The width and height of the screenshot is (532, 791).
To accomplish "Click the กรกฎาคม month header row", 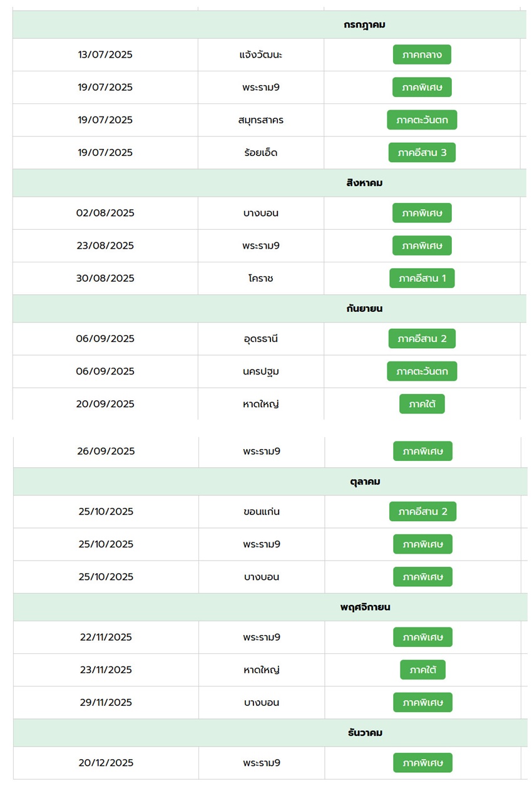I will click(x=270, y=24).
